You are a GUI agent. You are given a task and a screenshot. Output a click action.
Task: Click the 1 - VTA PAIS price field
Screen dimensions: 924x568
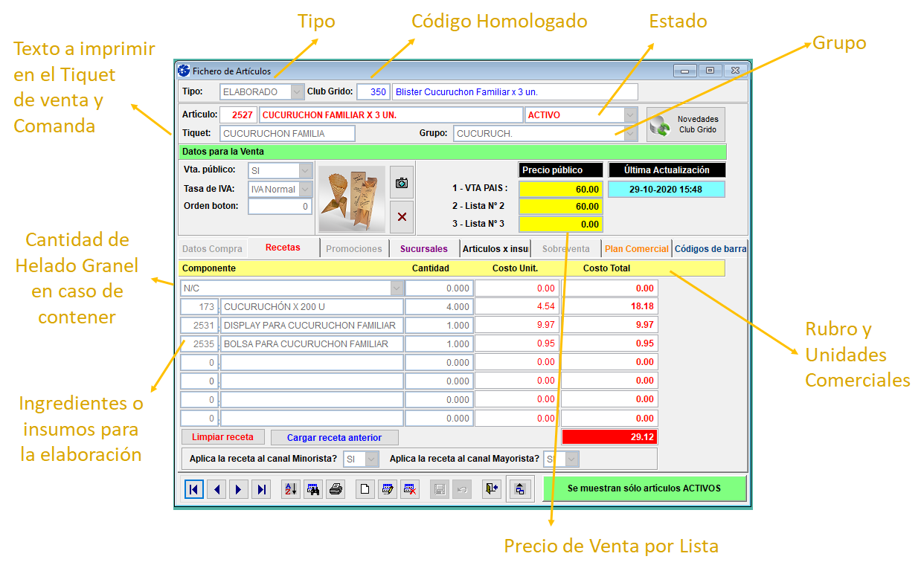tap(560, 190)
